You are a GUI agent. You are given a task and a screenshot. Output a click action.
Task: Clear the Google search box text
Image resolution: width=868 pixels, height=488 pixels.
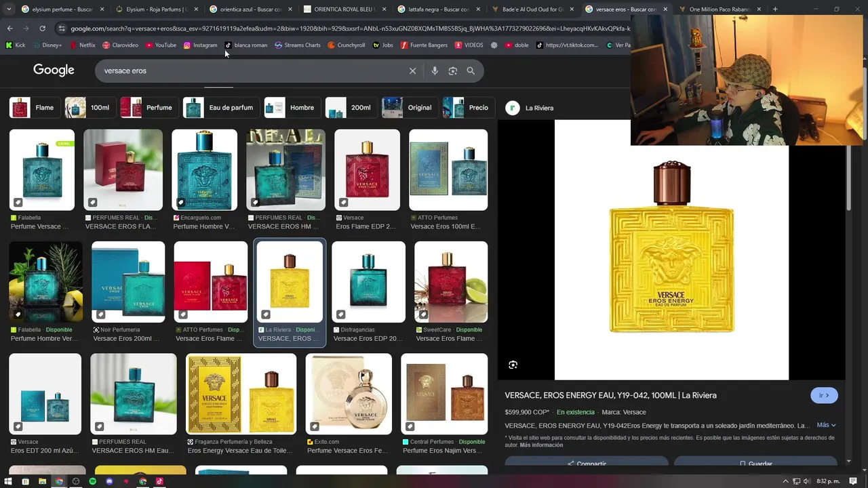[412, 70]
